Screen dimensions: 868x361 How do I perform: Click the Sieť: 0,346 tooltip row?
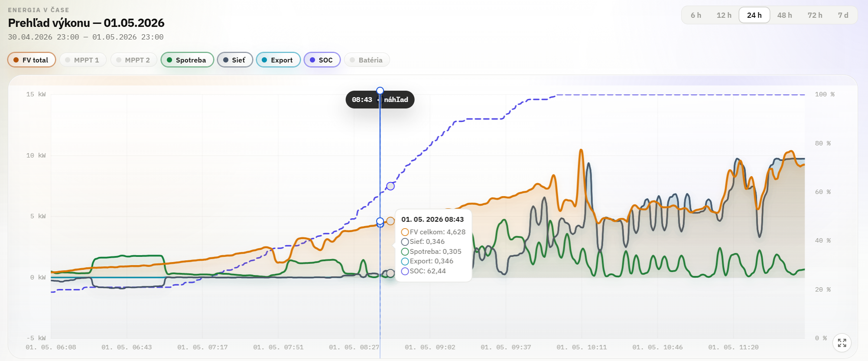[423, 242]
